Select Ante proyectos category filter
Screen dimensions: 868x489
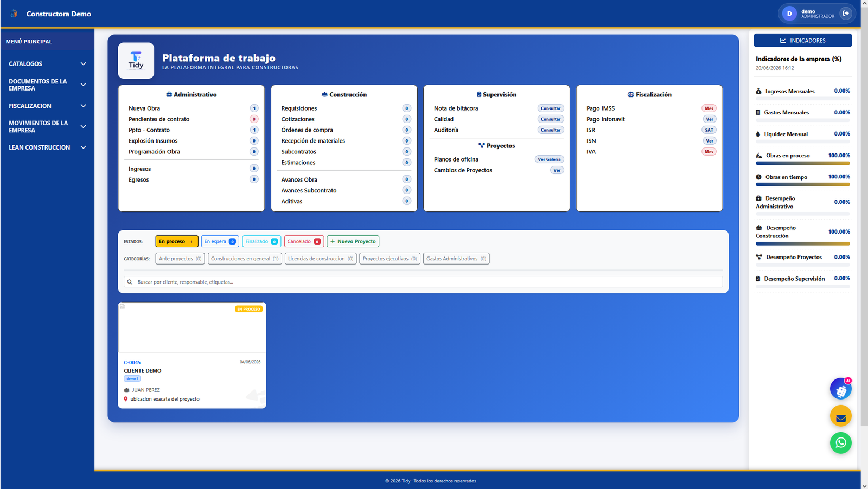(x=180, y=259)
